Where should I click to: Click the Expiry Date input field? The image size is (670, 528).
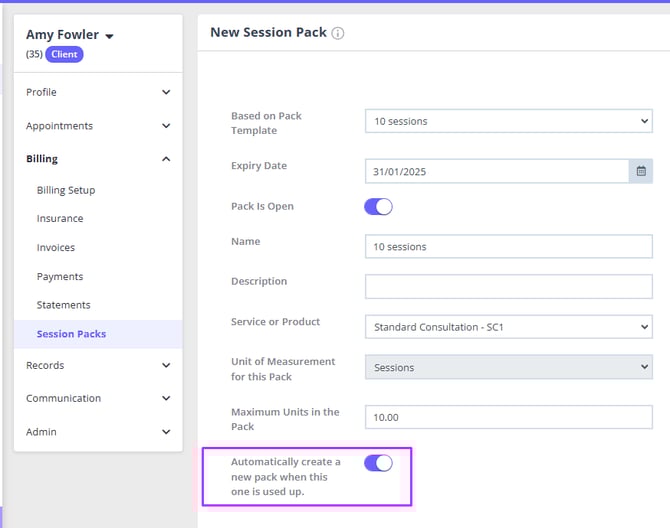pyautogui.click(x=496, y=171)
